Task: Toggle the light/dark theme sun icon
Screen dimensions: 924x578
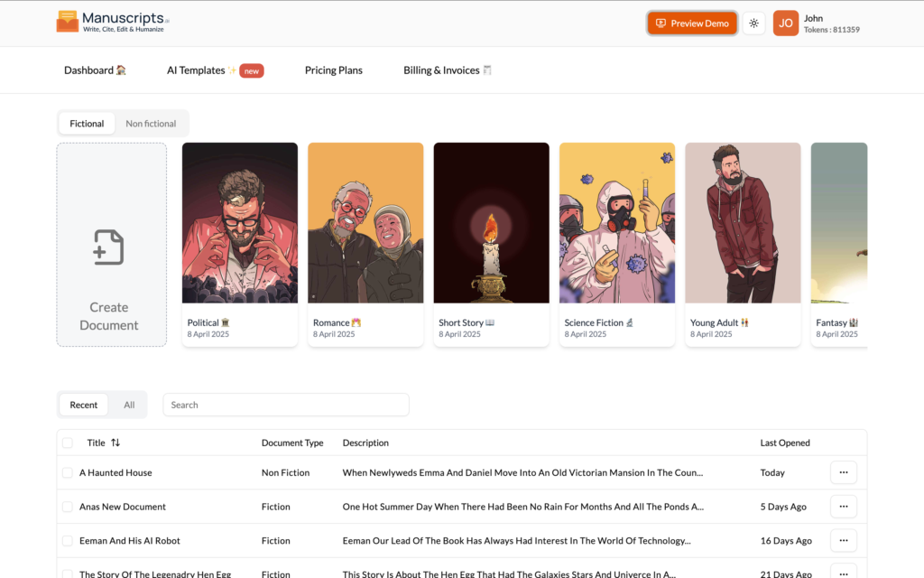Action: [x=753, y=23]
